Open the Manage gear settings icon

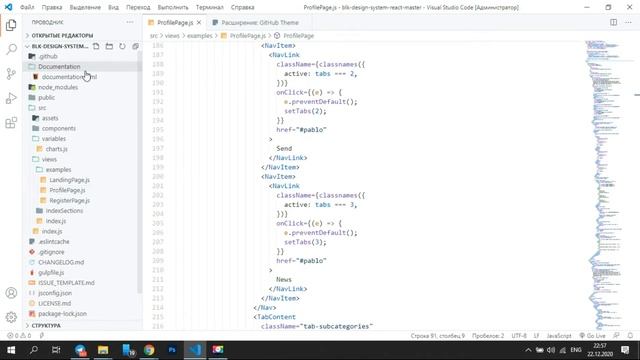tap(11, 317)
